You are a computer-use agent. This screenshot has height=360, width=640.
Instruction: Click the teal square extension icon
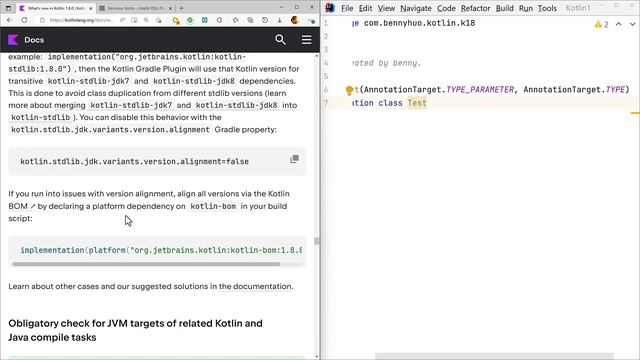click(x=204, y=20)
